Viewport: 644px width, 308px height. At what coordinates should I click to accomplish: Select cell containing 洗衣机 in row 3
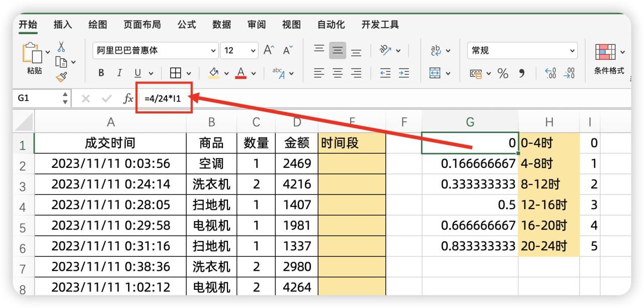coord(212,185)
